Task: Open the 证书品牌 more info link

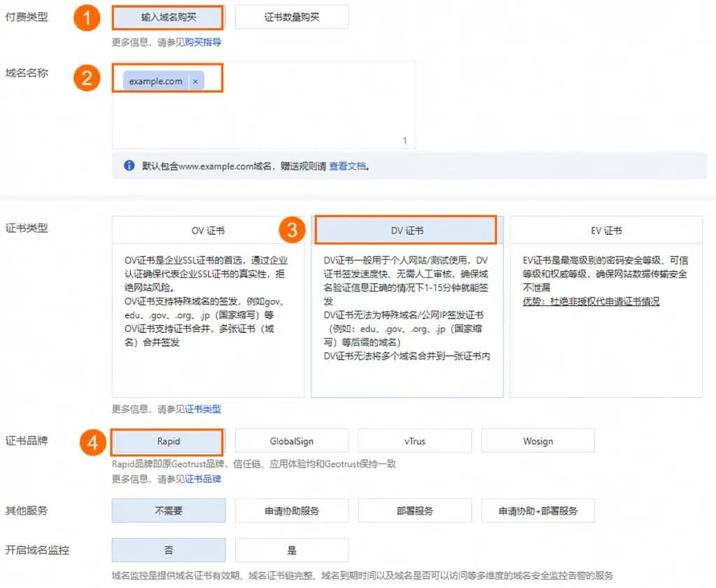Action: (x=203, y=479)
